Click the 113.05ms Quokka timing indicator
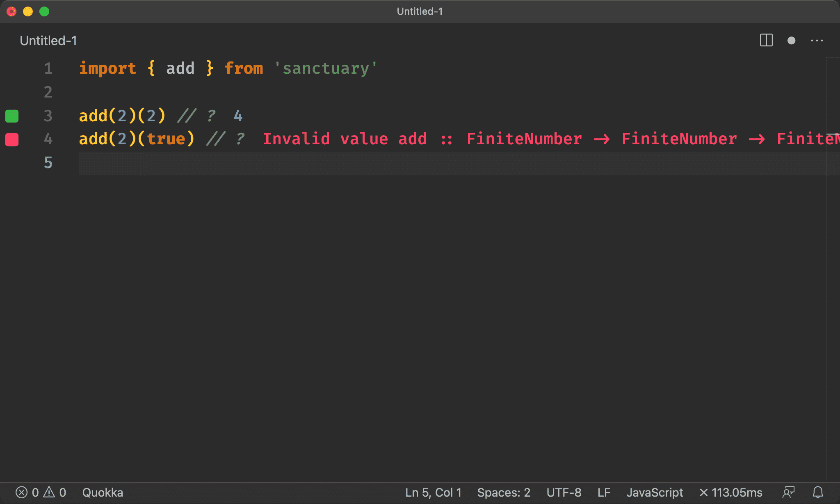This screenshot has width=840, height=504. tap(731, 492)
